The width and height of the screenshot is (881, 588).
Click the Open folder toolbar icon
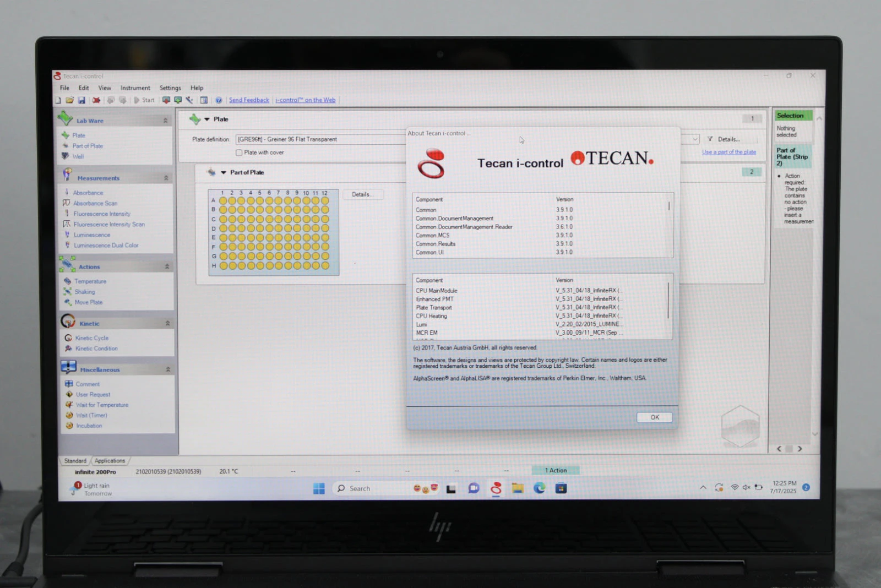coord(69,100)
